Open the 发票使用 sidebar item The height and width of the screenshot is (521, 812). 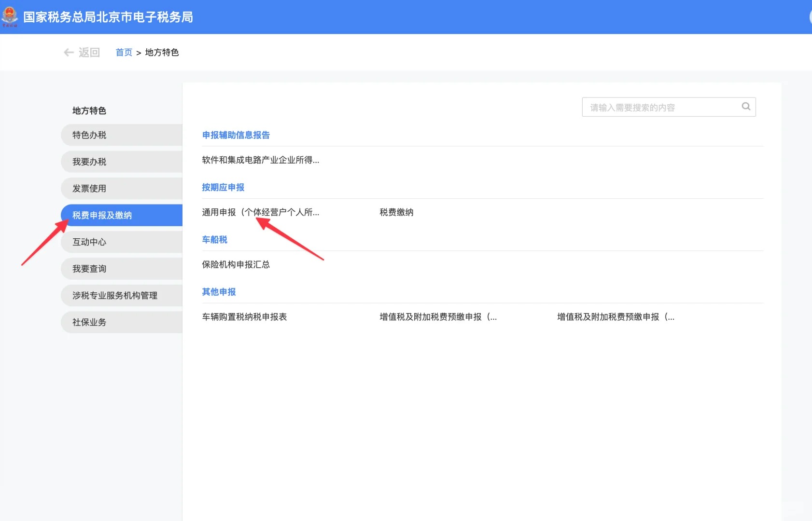pyautogui.click(x=122, y=189)
